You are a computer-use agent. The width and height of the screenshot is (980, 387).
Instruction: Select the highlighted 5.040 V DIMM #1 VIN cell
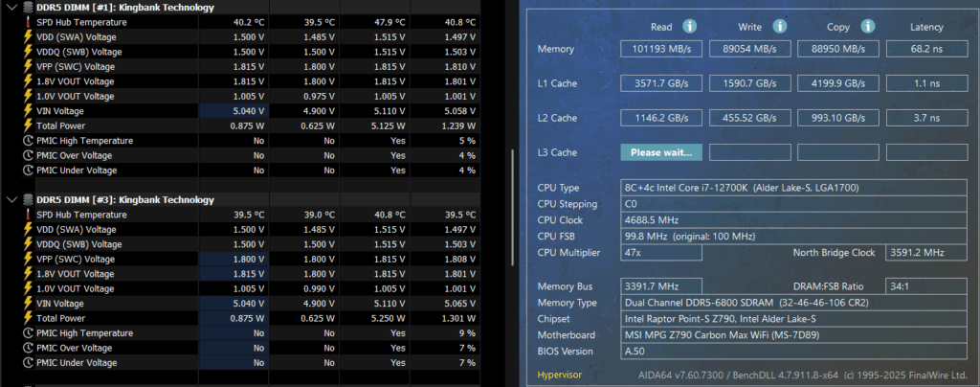tap(234, 111)
